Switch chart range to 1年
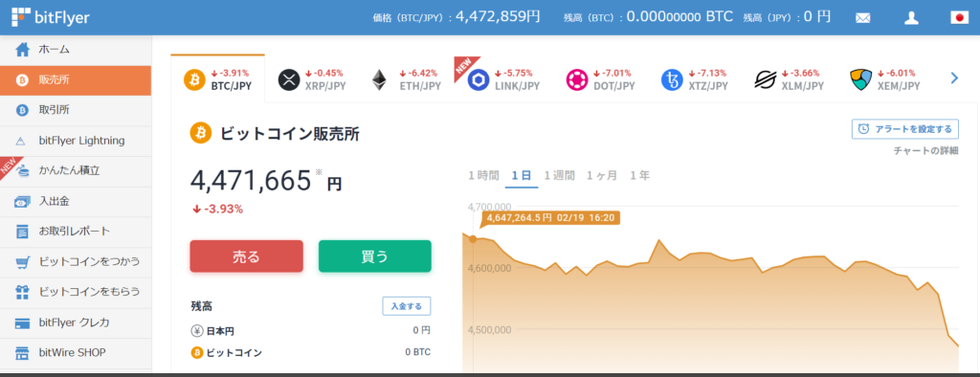 [639, 176]
